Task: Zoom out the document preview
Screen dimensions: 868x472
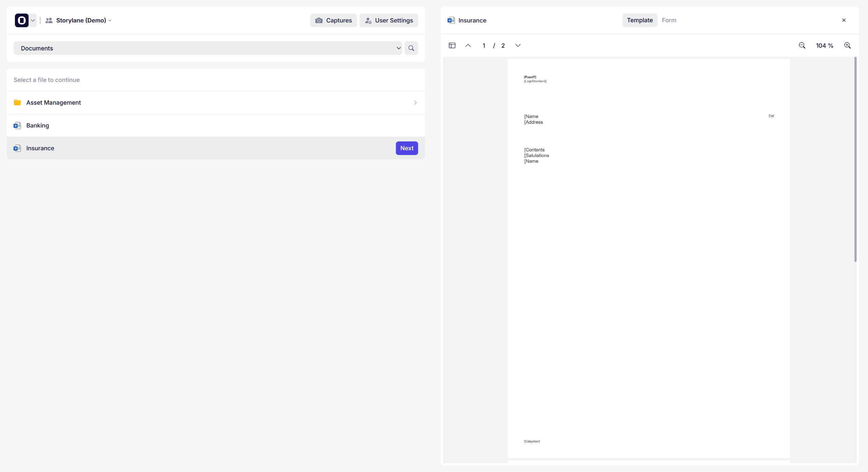Action: pyautogui.click(x=802, y=45)
